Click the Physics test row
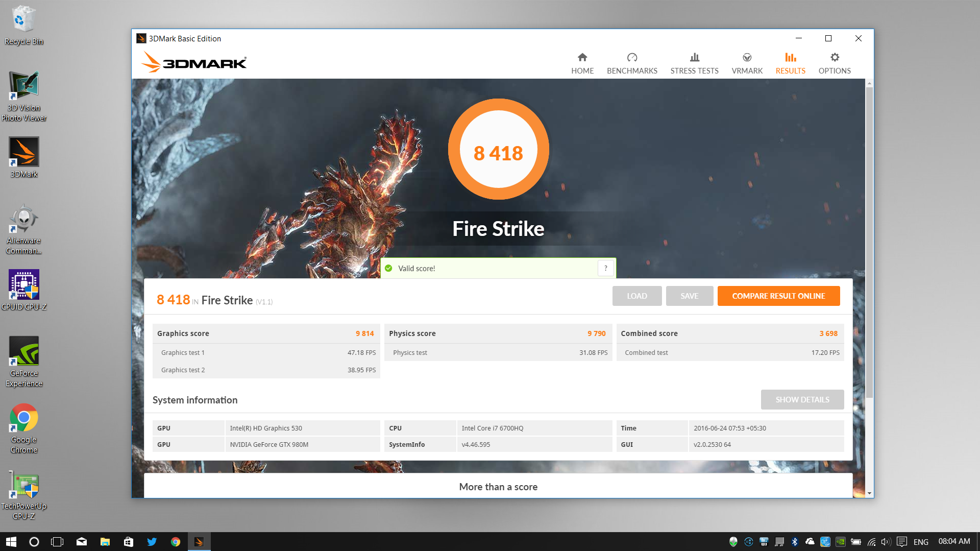 498,352
